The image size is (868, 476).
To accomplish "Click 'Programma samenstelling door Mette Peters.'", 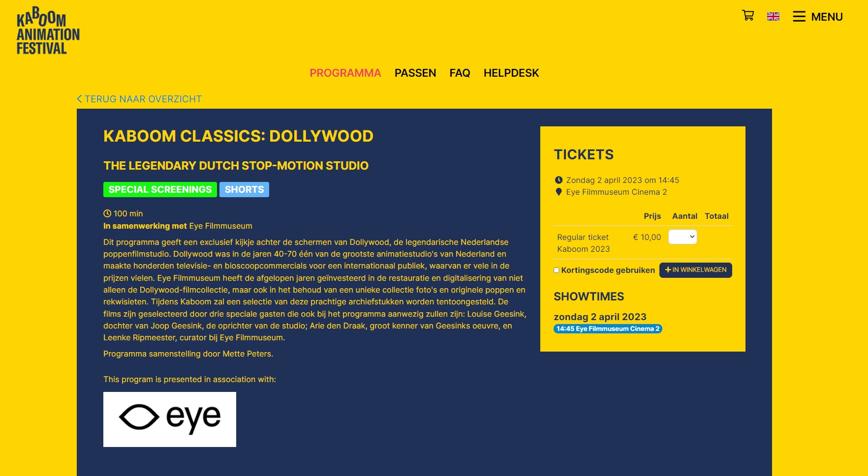I will click(x=188, y=354).
